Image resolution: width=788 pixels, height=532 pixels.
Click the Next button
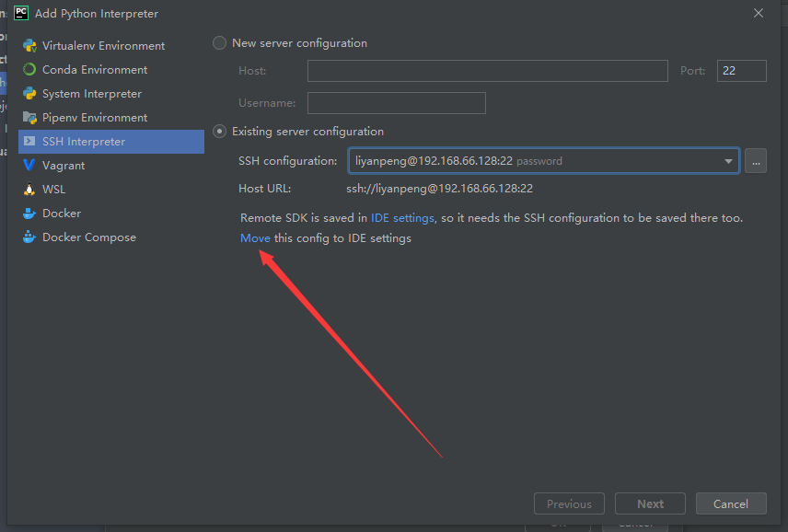[x=650, y=503]
